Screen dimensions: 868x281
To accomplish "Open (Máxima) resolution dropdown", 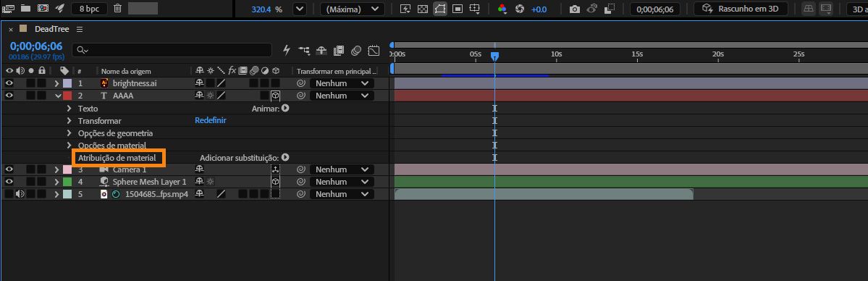I will [353, 9].
